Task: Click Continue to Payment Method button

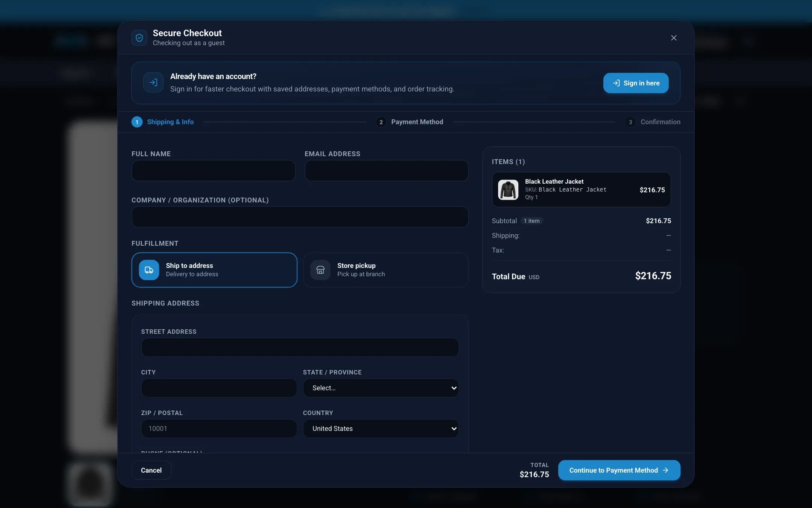Action: click(x=619, y=470)
